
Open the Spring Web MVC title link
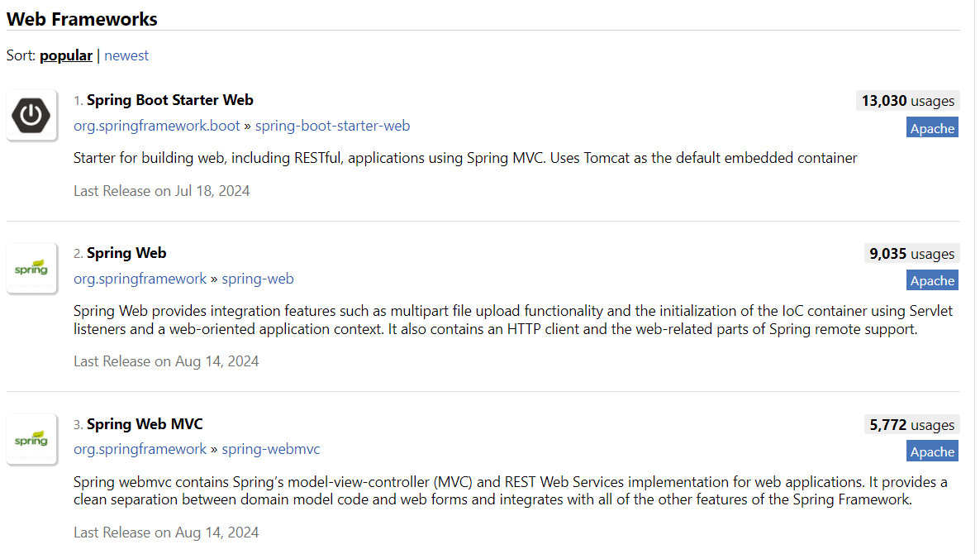(145, 424)
